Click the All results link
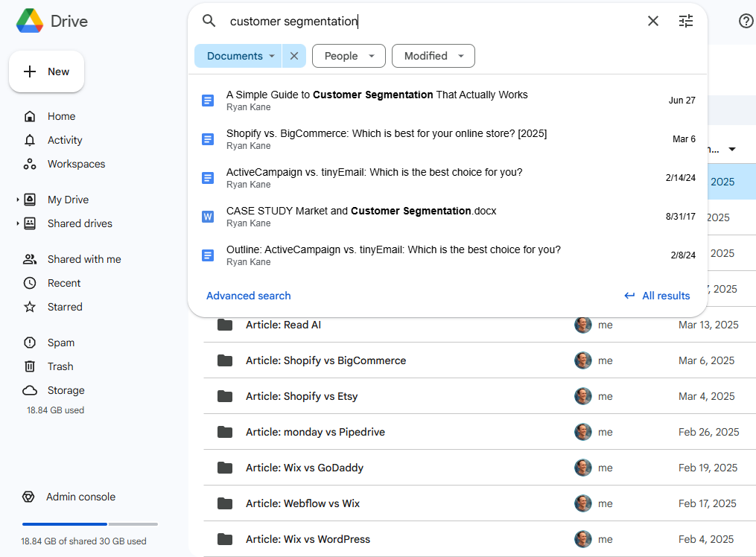 tap(657, 296)
